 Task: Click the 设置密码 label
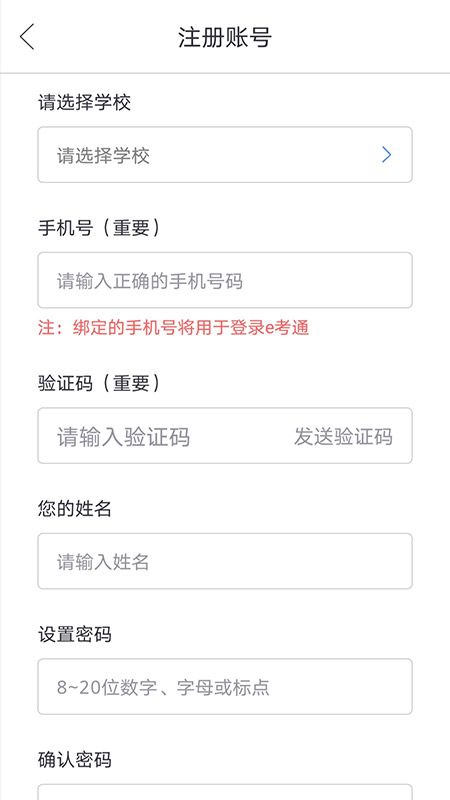point(75,634)
